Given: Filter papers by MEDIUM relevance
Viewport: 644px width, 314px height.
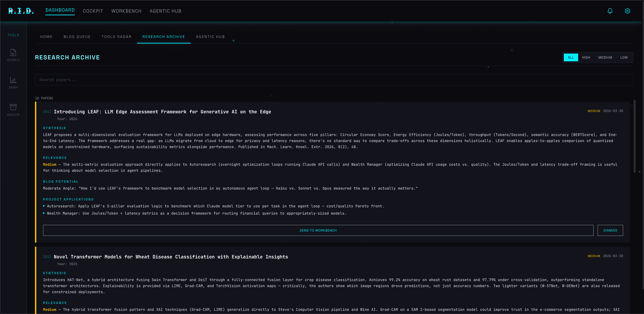Looking at the screenshot, I should pos(605,57).
